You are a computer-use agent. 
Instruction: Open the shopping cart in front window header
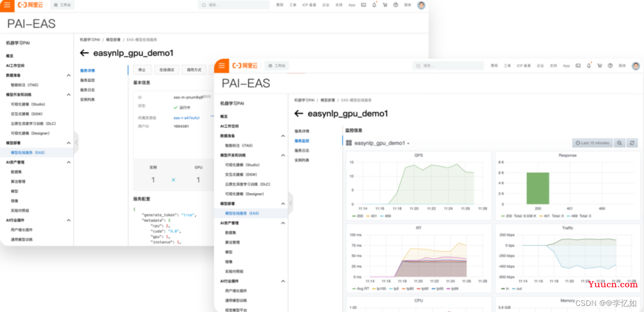(x=599, y=65)
